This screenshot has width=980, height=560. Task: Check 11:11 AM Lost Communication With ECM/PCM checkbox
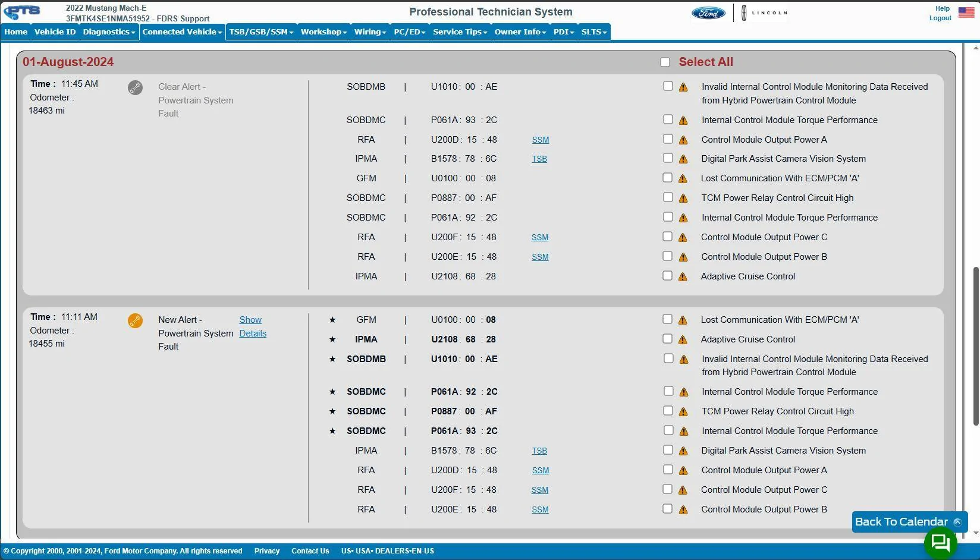(667, 319)
